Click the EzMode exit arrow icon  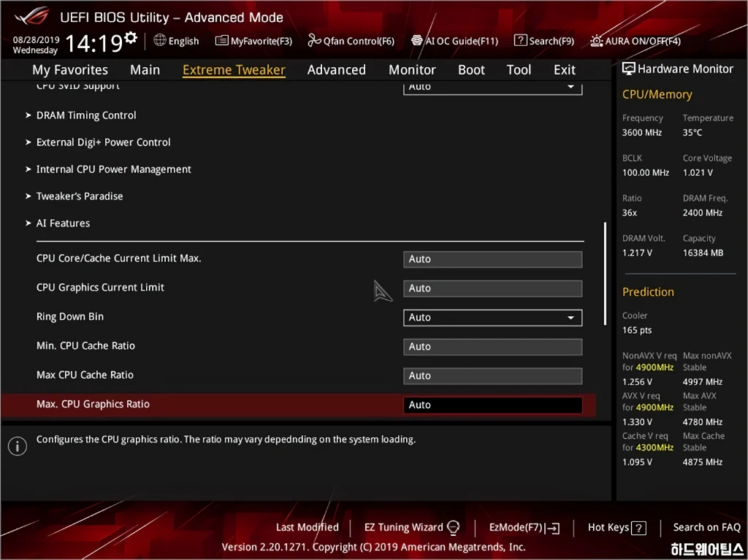click(554, 528)
